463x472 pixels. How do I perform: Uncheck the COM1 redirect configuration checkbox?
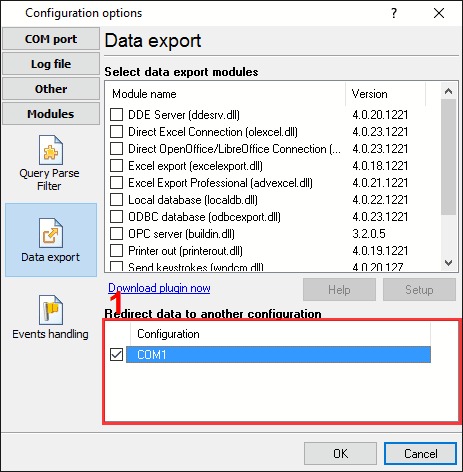[x=116, y=355]
